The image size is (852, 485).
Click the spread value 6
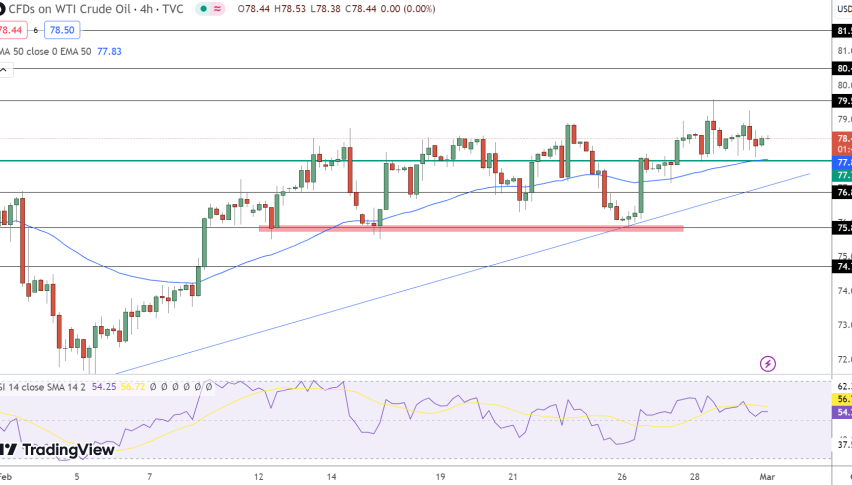(36, 30)
